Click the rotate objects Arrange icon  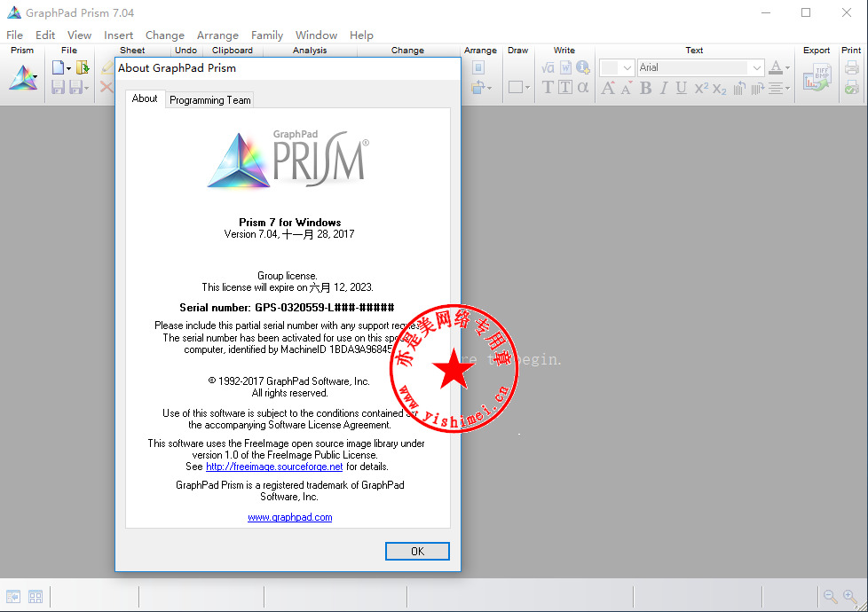tap(477, 87)
